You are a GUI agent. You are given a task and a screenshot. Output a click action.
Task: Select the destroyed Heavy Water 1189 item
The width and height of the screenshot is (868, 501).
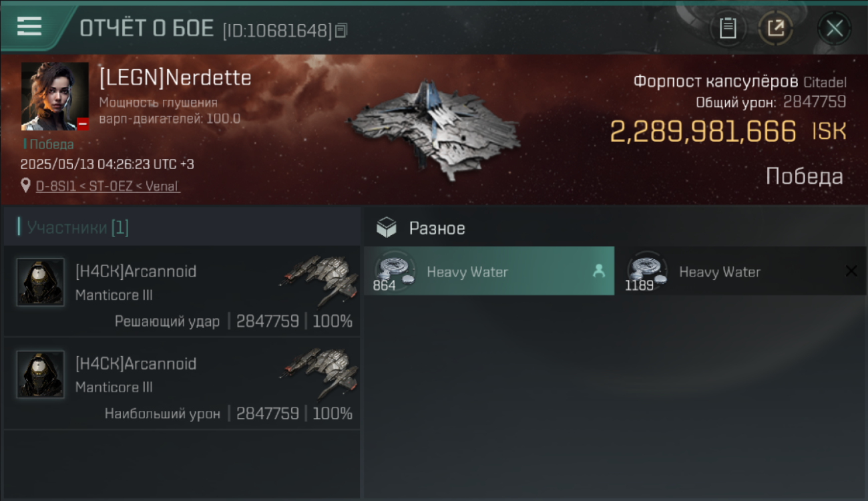(x=741, y=271)
